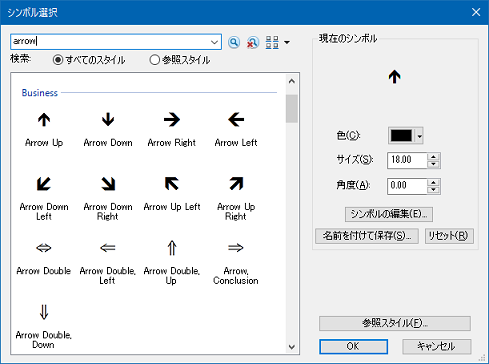The height and width of the screenshot is (364, 489).
Task: Click the リセット button
Action: point(449,236)
